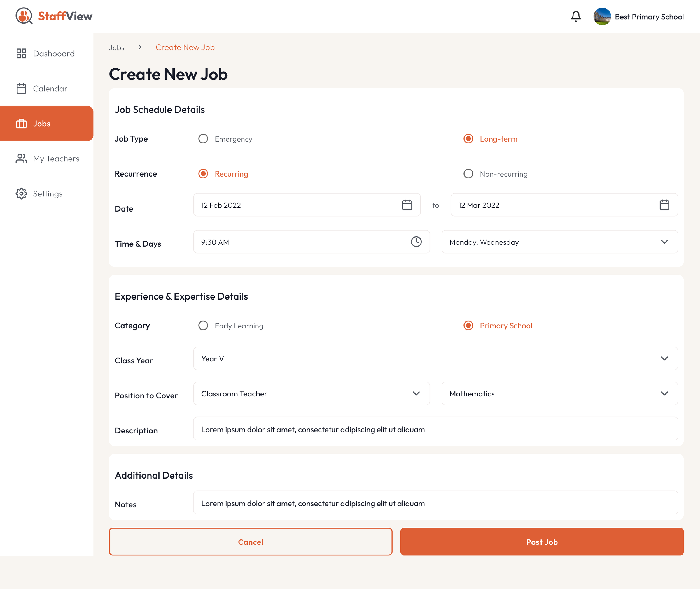The image size is (700, 589).
Task: Open the Best Primary School profile picture
Action: (x=602, y=16)
